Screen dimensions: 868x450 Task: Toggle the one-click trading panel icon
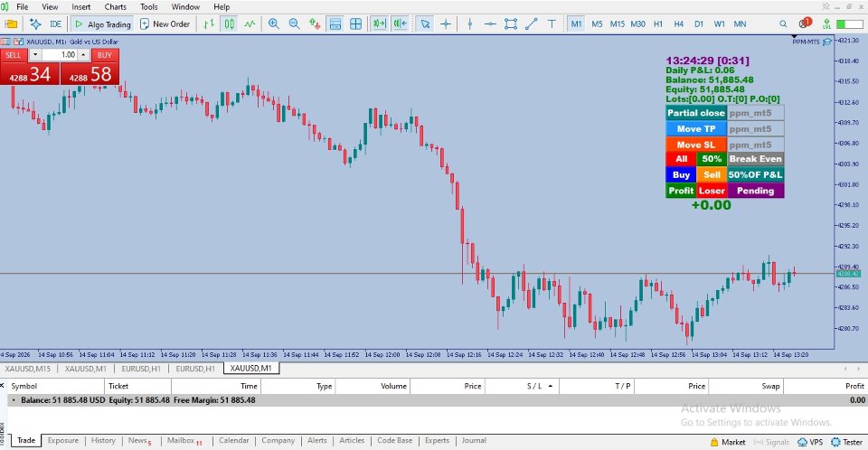tap(5, 42)
